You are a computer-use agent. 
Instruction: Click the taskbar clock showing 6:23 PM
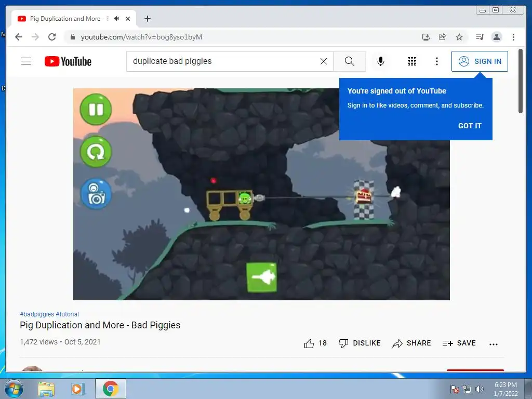[506, 389]
